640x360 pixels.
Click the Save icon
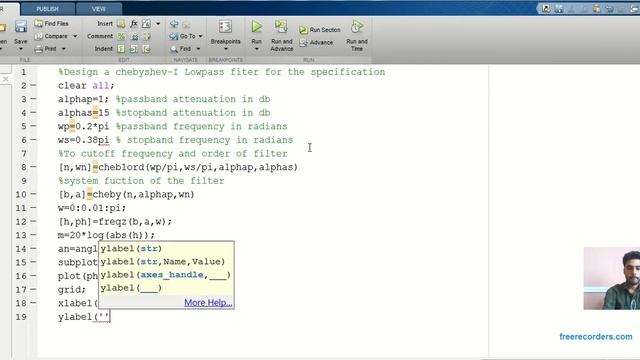20,27
